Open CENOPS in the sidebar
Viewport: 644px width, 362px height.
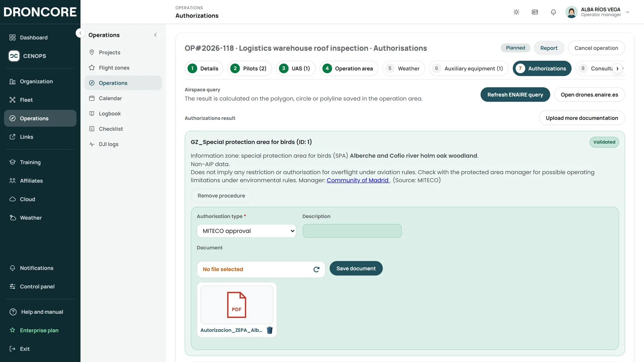40,56
